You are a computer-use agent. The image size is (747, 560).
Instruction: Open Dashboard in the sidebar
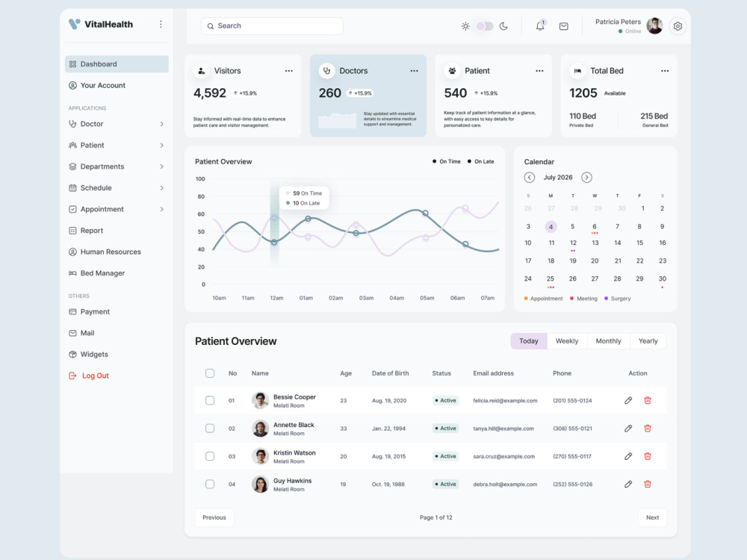tap(117, 64)
